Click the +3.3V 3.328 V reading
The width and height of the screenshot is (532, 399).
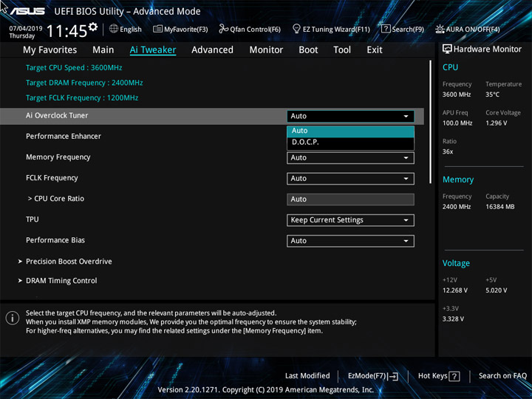(453, 319)
